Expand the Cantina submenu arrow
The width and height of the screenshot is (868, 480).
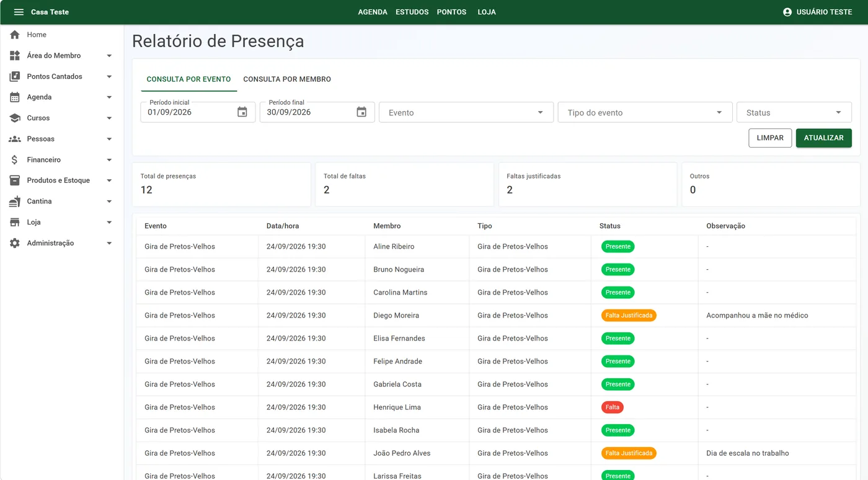[109, 202]
